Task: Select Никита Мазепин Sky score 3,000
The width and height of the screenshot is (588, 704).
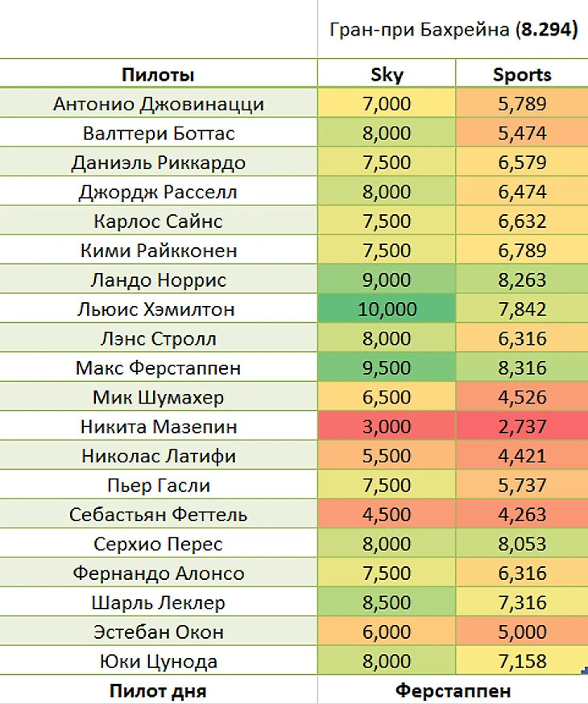Action: [x=387, y=426]
